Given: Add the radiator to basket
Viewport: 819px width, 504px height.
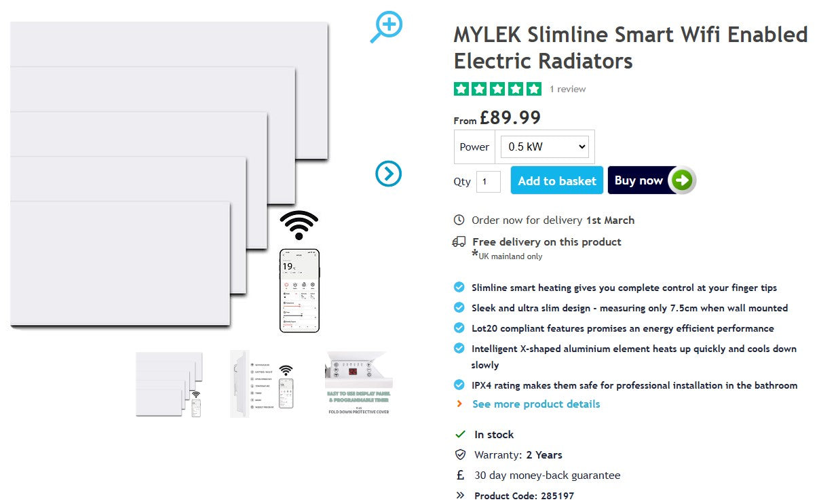Looking at the screenshot, I should 556,180.
